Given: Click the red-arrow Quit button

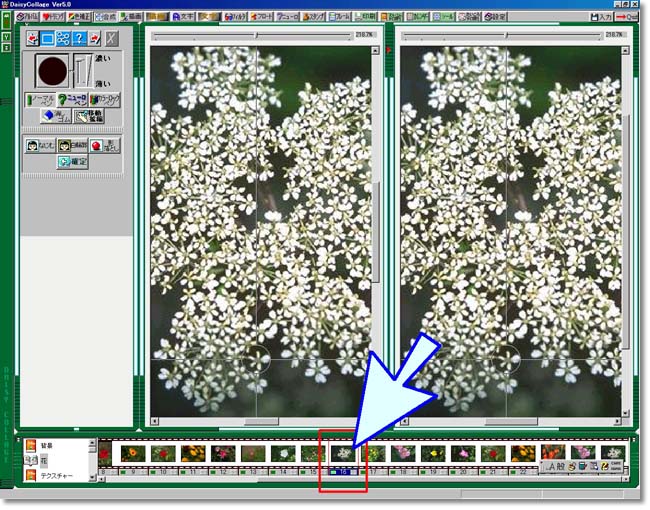Looking at the screenshot, I should (x=626, y=17).
